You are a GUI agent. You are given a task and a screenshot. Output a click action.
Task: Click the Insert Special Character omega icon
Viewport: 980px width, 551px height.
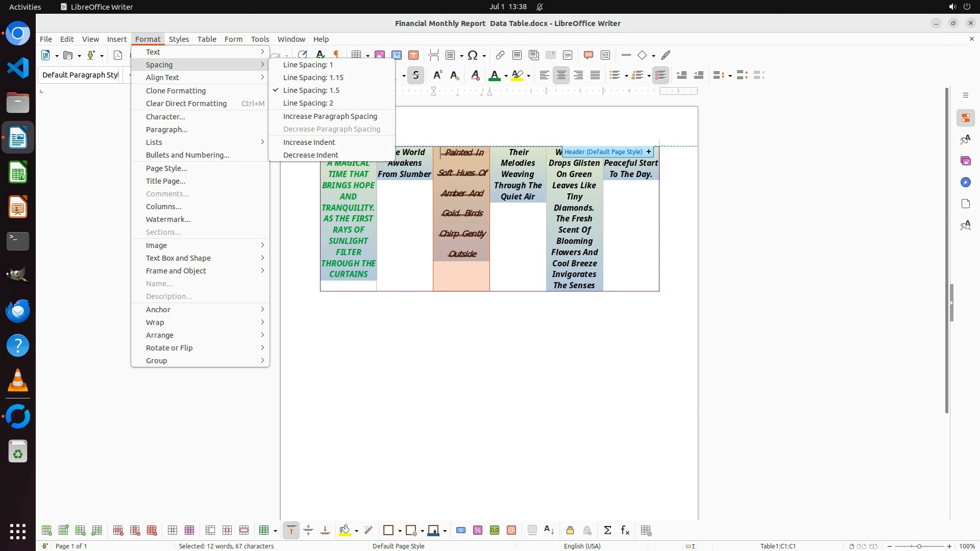pos(473,55)
